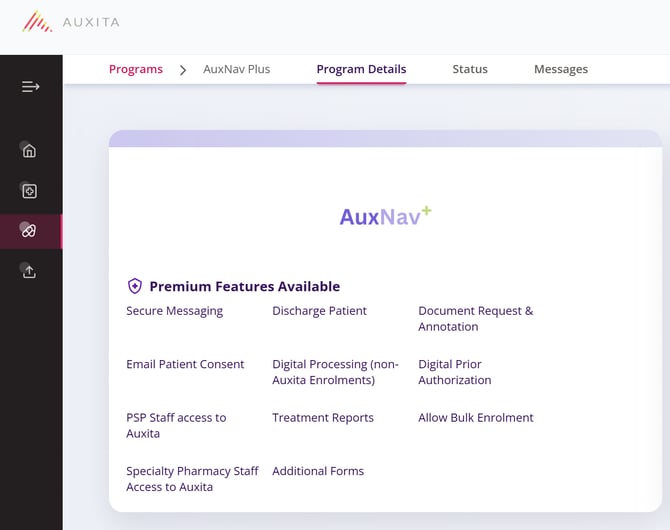Click the Additional Forms feature

[x=318, y=471]
